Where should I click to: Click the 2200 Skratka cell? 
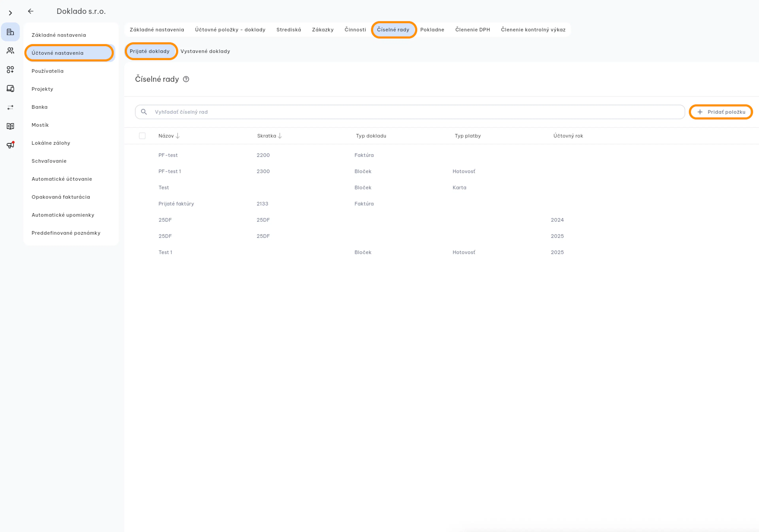(263, 155)
